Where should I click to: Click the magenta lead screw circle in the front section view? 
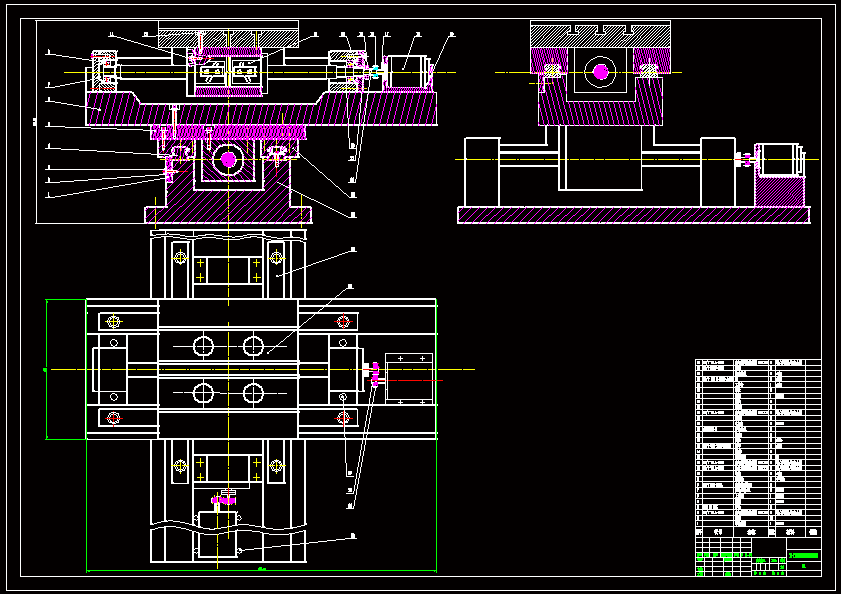(x=228, y=159)
